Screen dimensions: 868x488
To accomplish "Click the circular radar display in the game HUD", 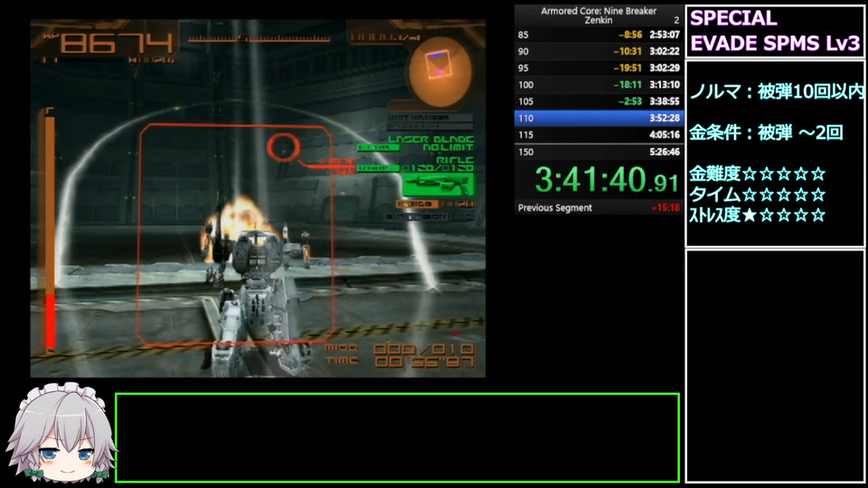I will tap(440, 72).
